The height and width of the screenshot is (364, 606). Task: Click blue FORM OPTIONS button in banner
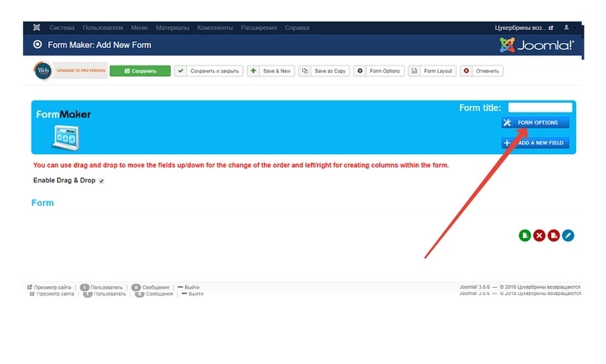535,123
